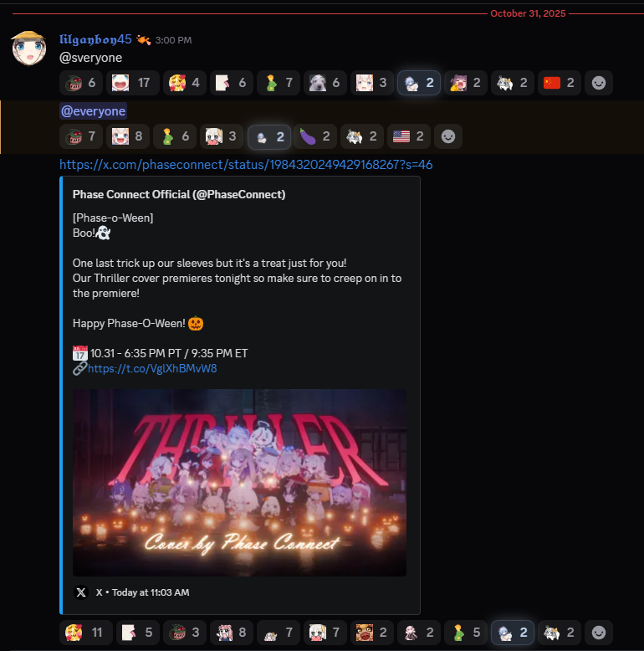The width and height of the screenshot is (644, 651).
Task: Click the heart-face reaction showing 11
Action: [86, 633]
